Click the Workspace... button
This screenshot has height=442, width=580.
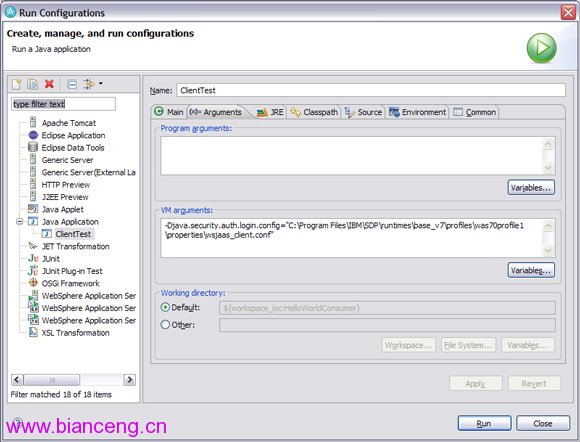pyautogui.click(x=409, y=345)
